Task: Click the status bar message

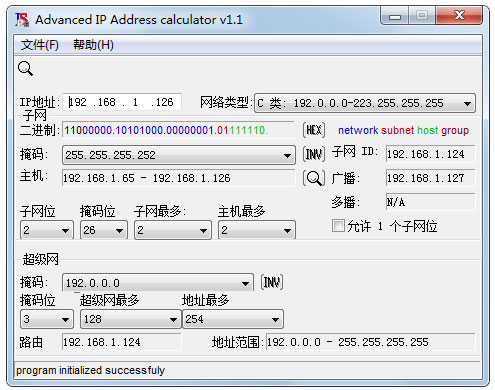Action: coord(90,370)
